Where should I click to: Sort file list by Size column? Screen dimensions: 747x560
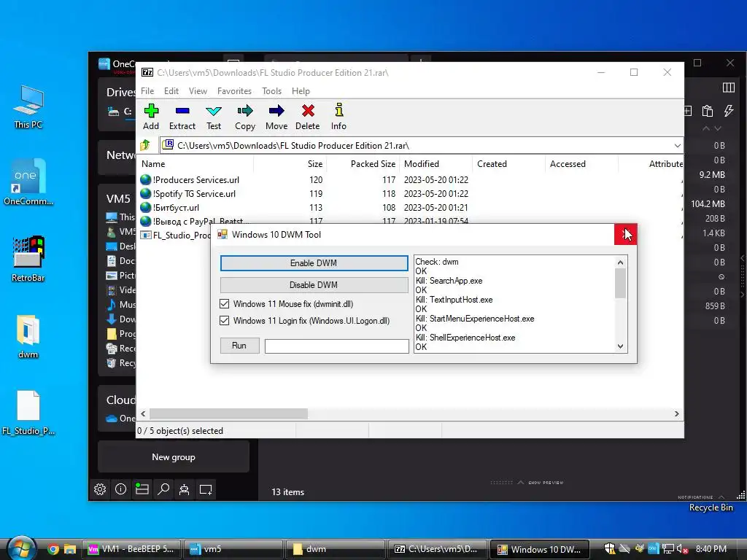pos(289,164)
